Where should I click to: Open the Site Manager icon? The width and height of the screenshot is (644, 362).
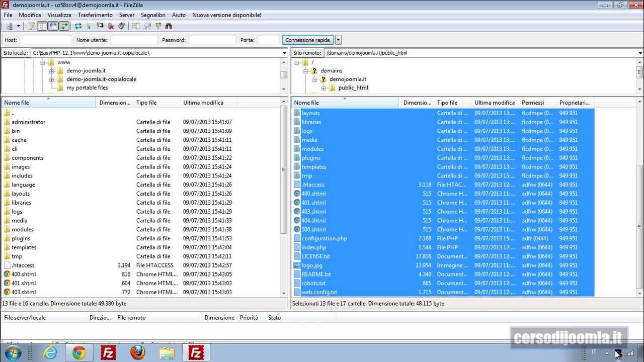pos(9,26)
